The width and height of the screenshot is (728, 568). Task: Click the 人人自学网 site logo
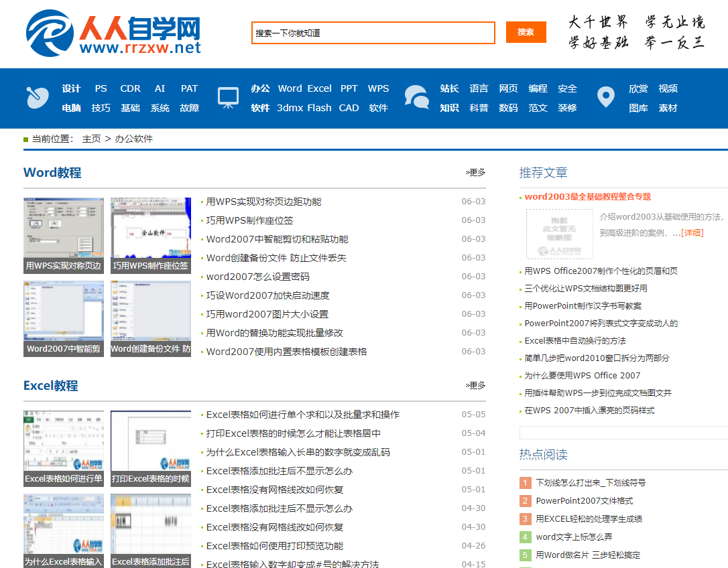(x=113, y=33)
